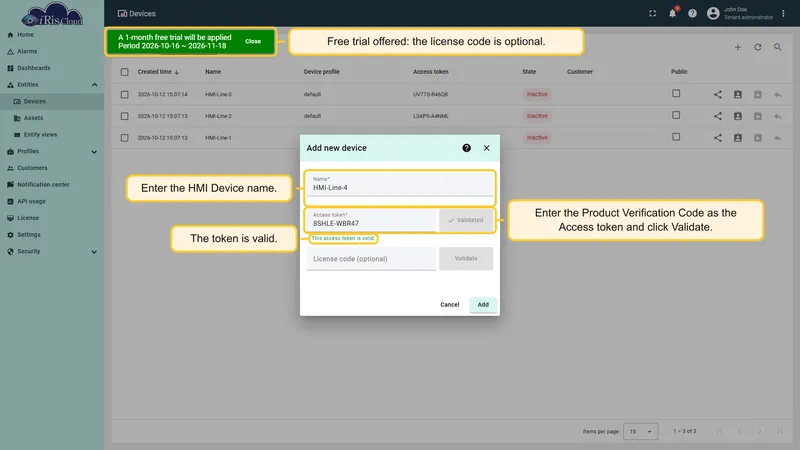Open Home in the sidebar
Viewport: 800px width, 450px height.
pos(52,35)
